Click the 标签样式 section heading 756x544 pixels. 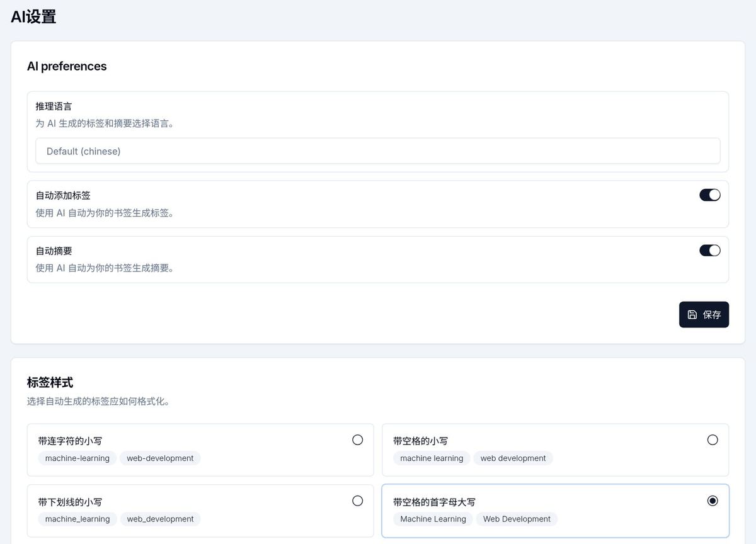[x=50, y=382]
